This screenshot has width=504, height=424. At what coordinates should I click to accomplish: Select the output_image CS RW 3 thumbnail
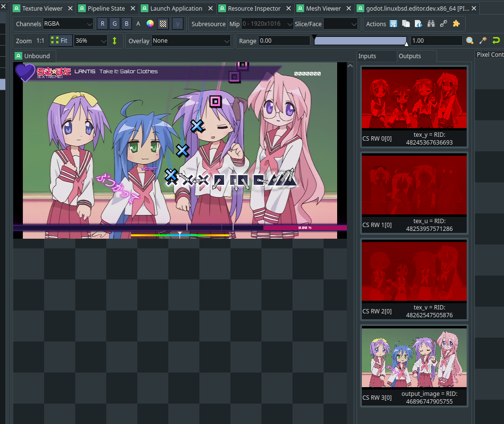[x=414, y=366]
